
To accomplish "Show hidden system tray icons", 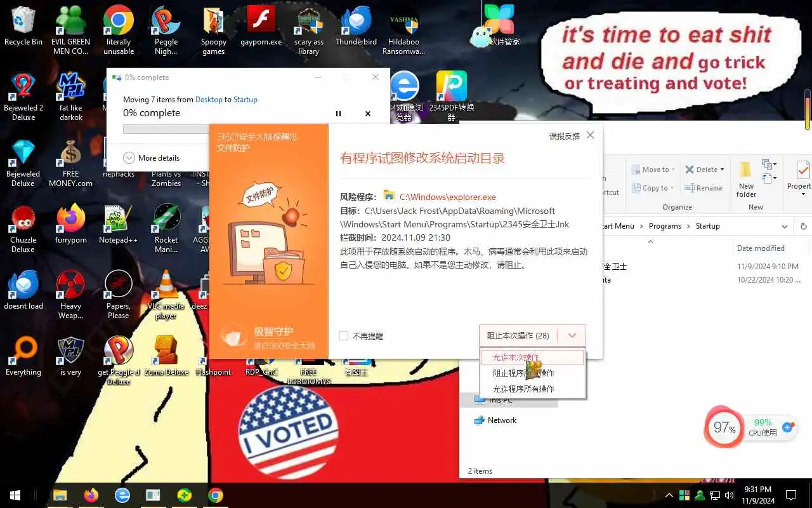I will 669,495.
